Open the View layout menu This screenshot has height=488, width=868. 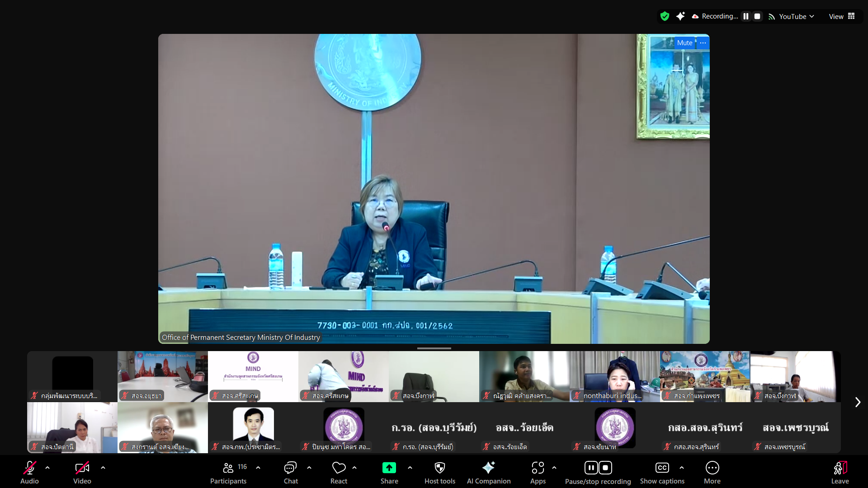(x=841, y=16)
